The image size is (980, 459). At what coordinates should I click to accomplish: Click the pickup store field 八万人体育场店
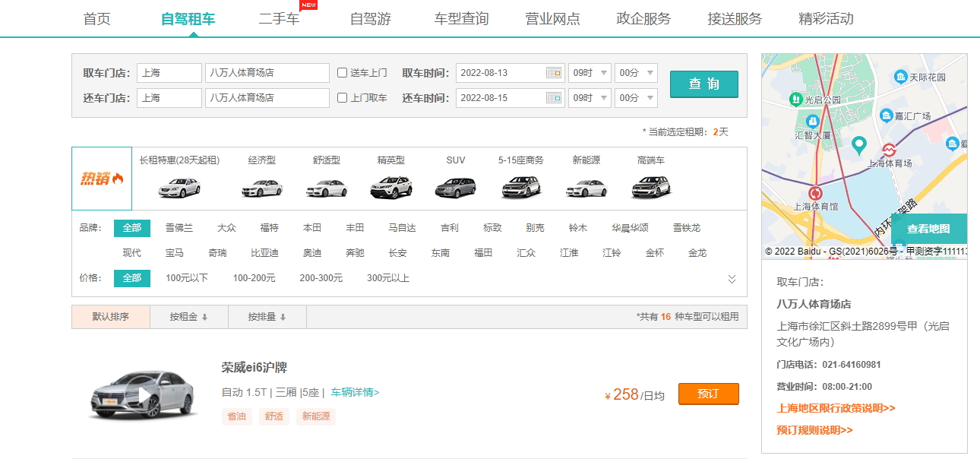click(x=267, y=73)
